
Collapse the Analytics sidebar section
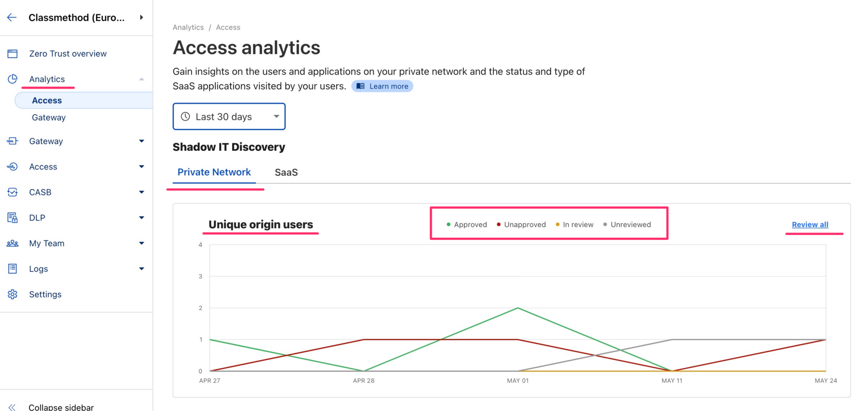[142, 79]
